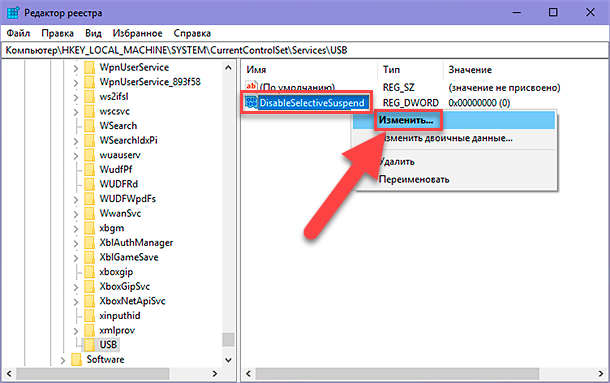Image resolution: width=610 pixels, height=383 pixels.
Task: Click the WSearch folder icon
Action: point(89,126)
